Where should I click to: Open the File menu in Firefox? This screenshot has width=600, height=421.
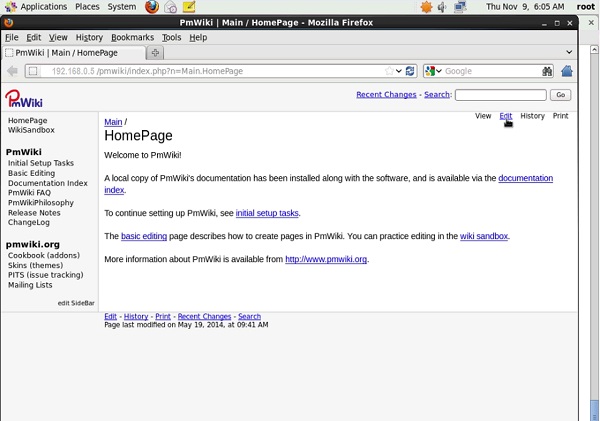tap(12, 38)
